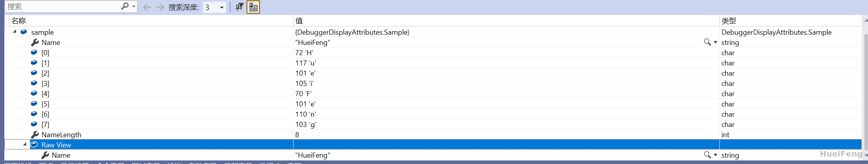
Task: Sort by the 名称 column header
Action: (x=19, y=20)
